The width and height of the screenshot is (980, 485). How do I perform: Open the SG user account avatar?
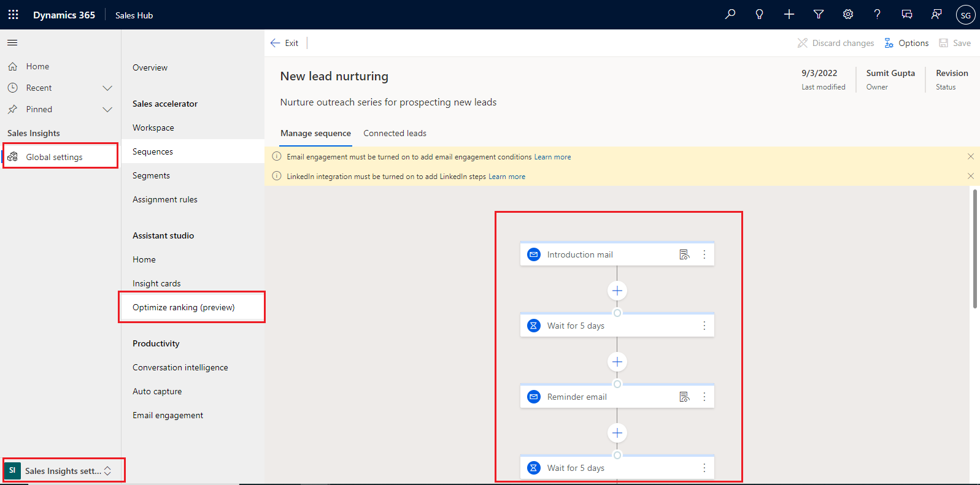point(966,15)
